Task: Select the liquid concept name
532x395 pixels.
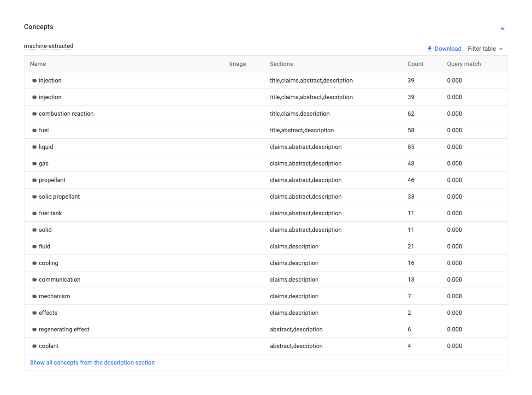Action: (46, 147)
